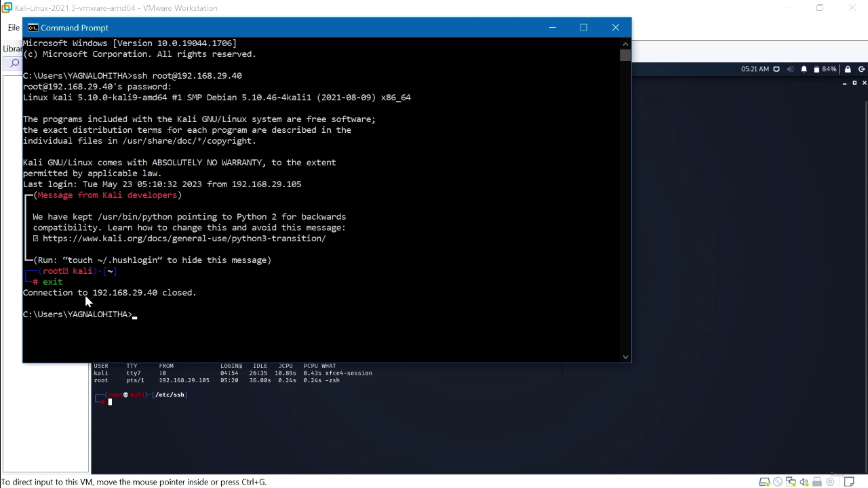Click the Command Prompt title text

point(75,28)
